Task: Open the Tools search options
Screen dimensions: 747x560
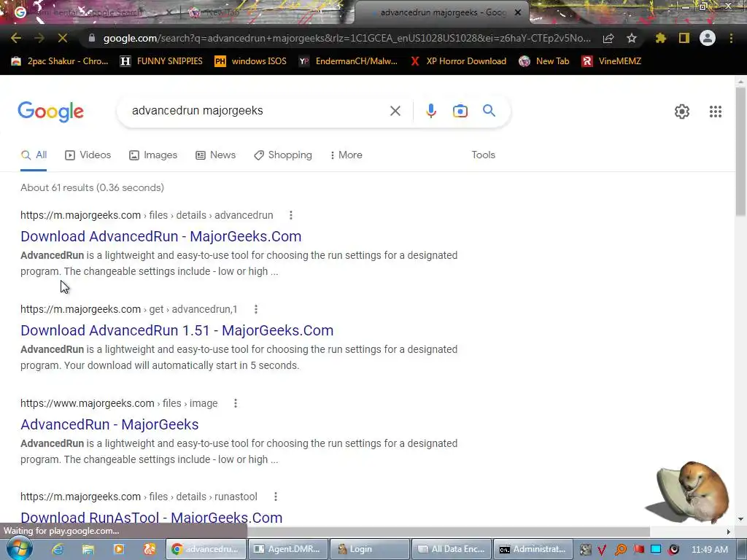Action: [483, 155]
